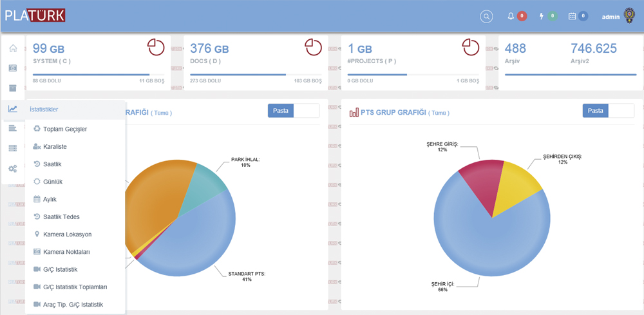The image size is (644, 315).
Task: Open notifications bell icon
Action: pyautogui.click(x=511, y=16)
